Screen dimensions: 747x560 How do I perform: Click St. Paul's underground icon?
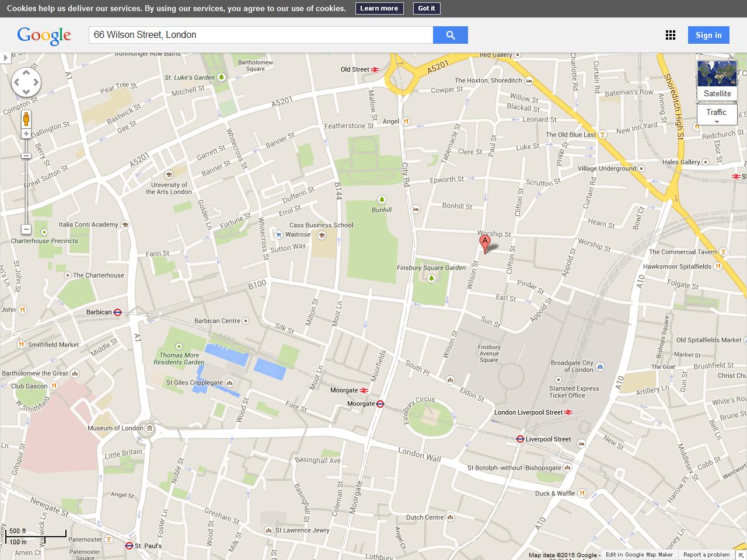(129, 546)
